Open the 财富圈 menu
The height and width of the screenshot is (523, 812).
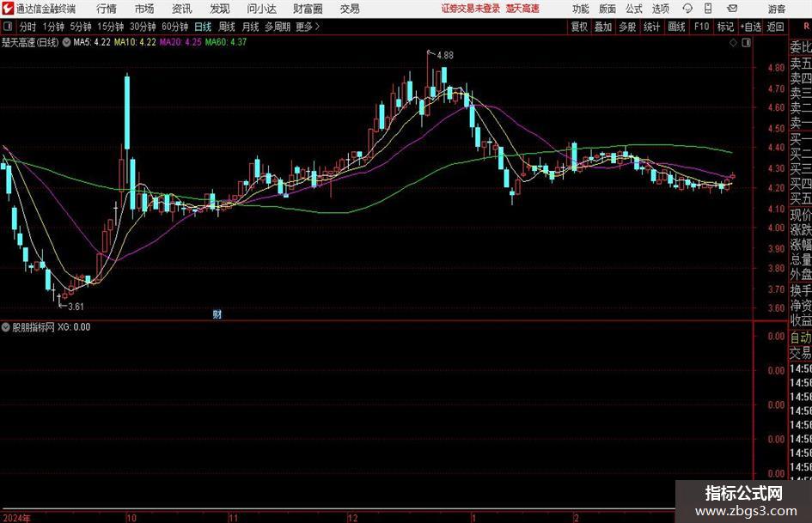point(308,9)
